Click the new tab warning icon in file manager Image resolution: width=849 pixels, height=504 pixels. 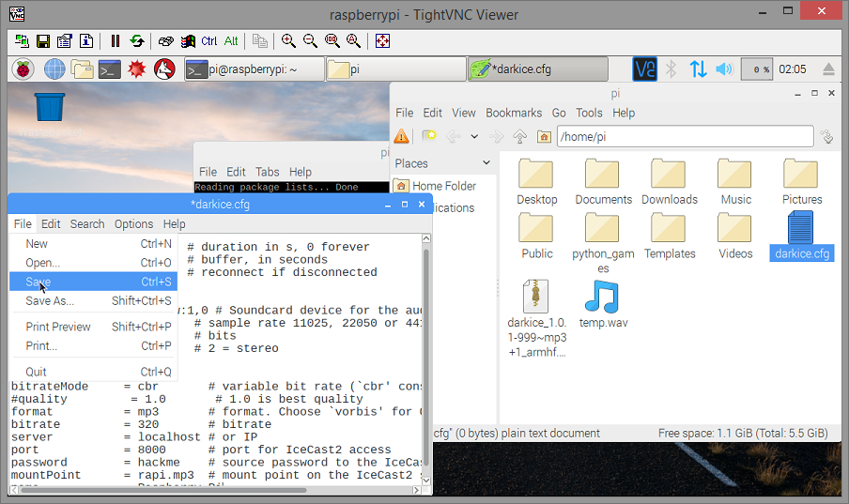point(401,136)
